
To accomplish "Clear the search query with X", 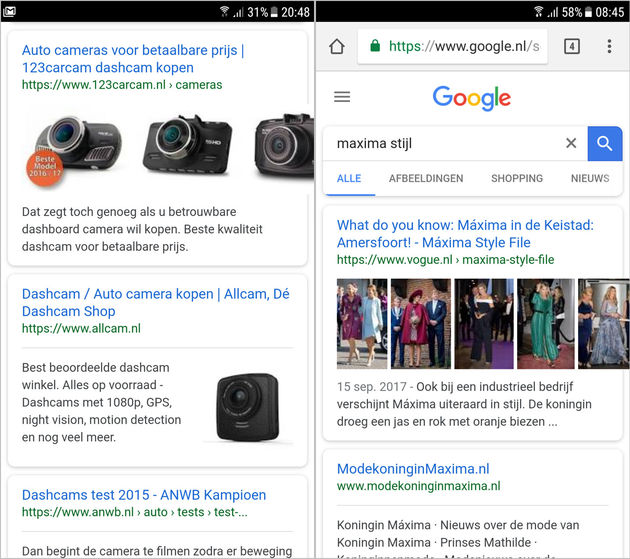I will click(x=571, y=143).
